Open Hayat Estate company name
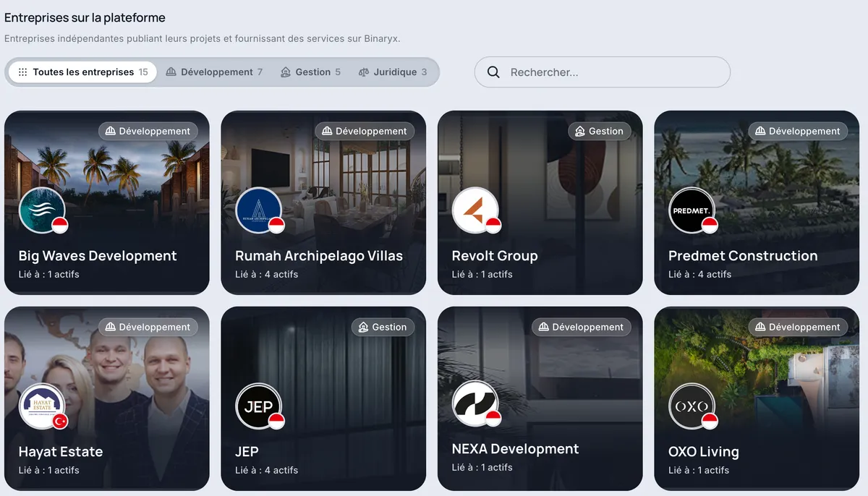868x496 pixels. tap(61, 452)
